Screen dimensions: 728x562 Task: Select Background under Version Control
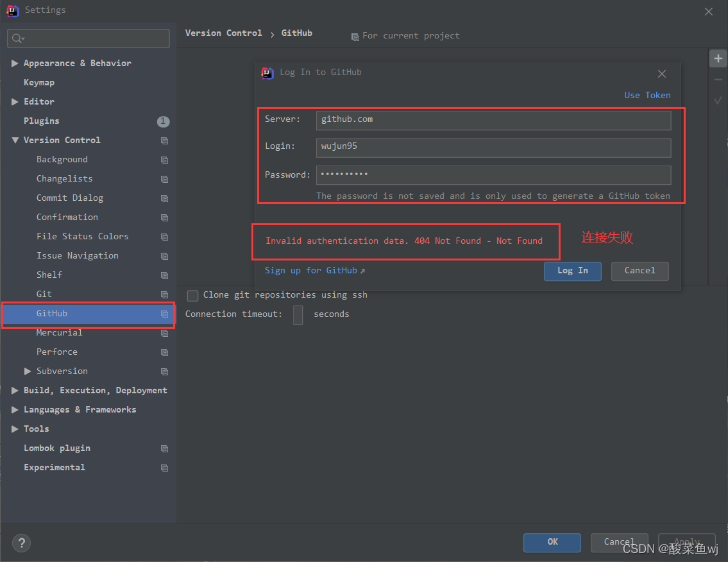(62, 159)
